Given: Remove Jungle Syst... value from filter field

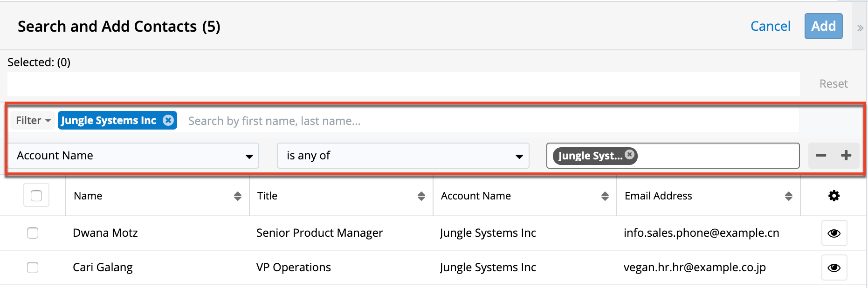Looking at the screenshot, I should tap(630, 155).
